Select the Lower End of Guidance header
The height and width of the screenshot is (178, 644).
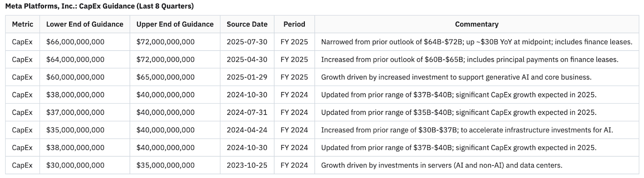85,24
